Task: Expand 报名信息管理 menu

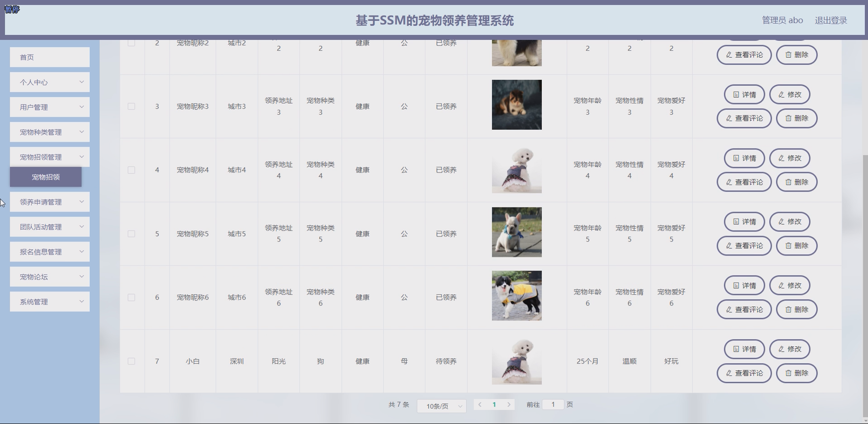Action: (50, 252)
